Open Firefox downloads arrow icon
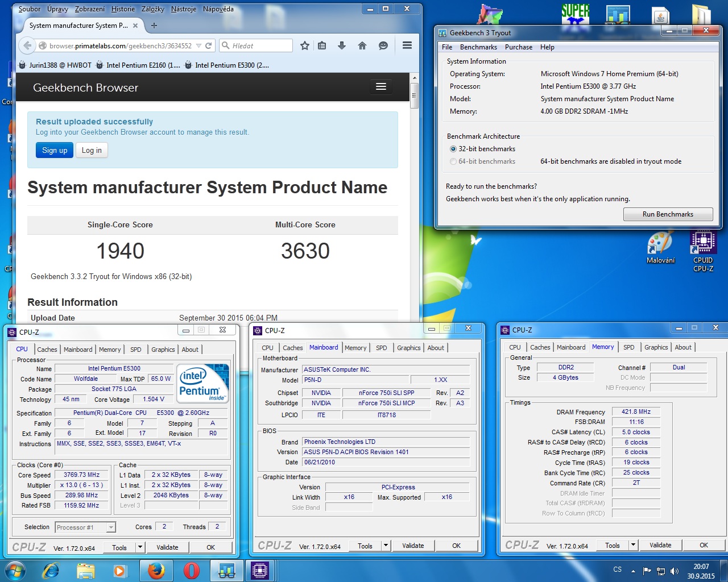728x582 pixels. (342, 45)
